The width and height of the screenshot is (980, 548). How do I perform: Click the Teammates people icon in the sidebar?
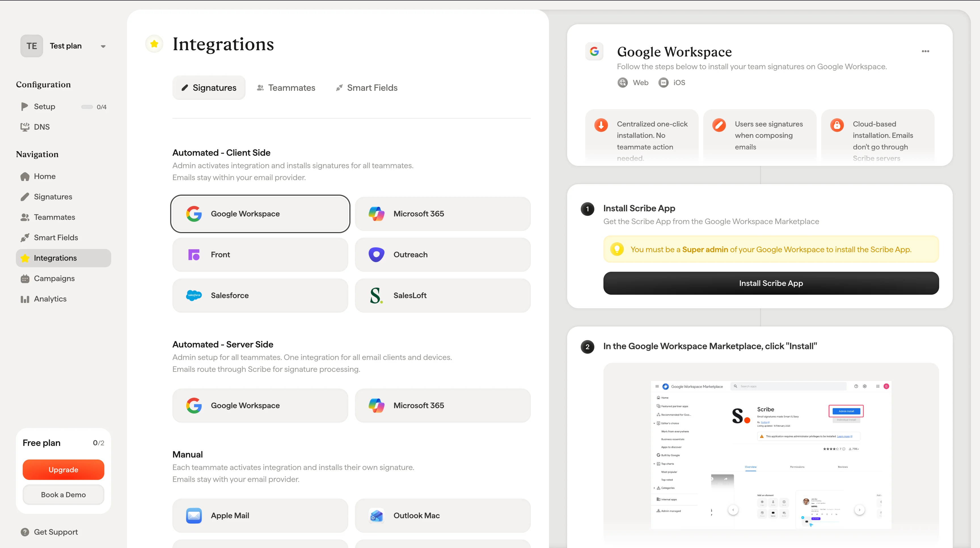coord(25,217)
